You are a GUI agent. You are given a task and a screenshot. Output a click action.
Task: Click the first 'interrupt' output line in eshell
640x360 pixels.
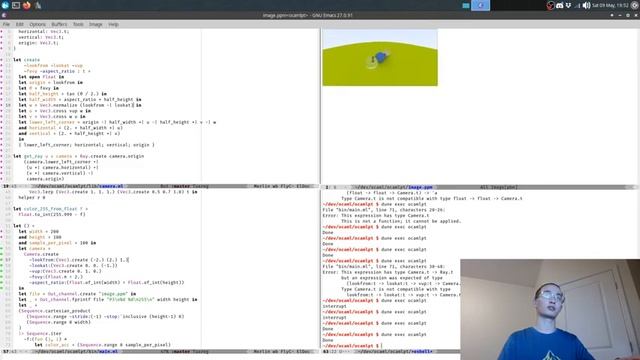click(334, 306)
